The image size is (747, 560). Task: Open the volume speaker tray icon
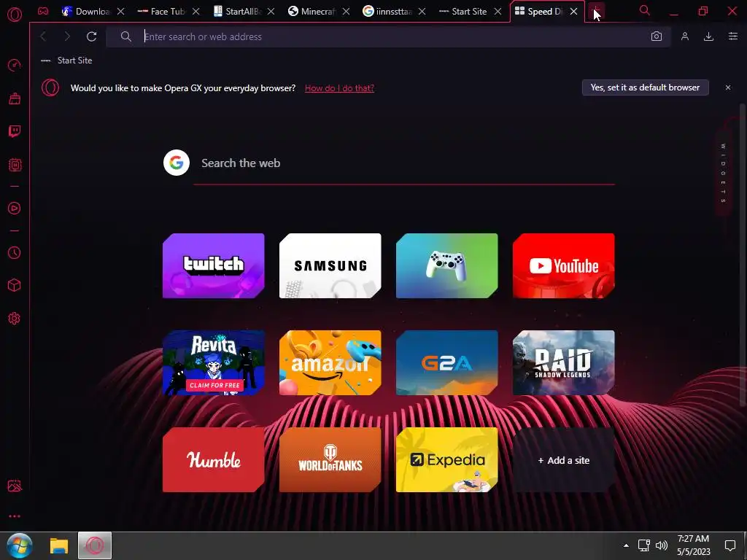pos(662,545)
